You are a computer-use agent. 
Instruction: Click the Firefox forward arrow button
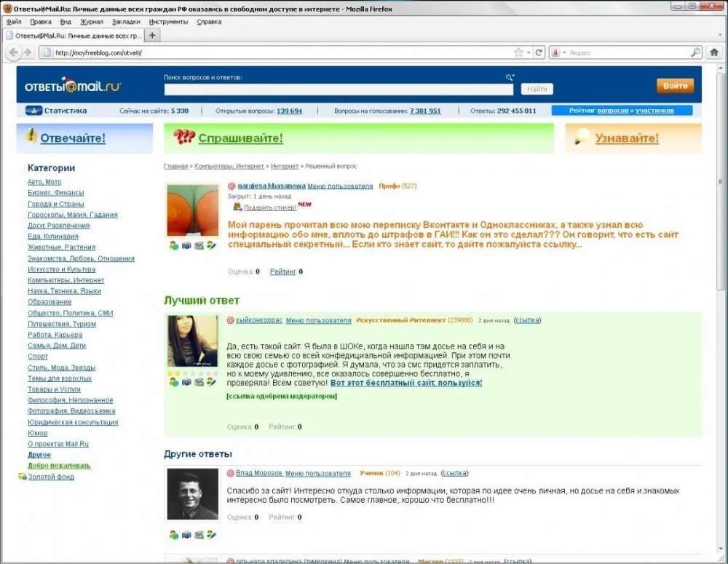tap(28, 52)
